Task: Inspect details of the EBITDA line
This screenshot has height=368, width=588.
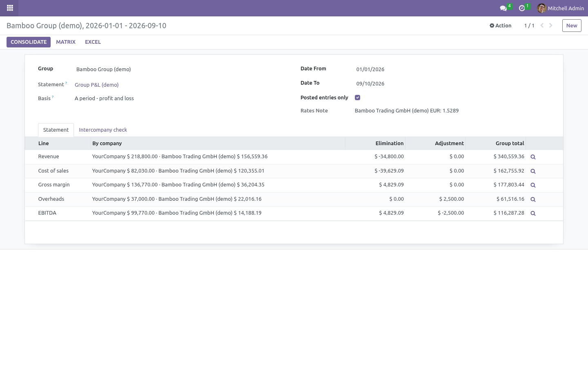Action: (533, 213)
